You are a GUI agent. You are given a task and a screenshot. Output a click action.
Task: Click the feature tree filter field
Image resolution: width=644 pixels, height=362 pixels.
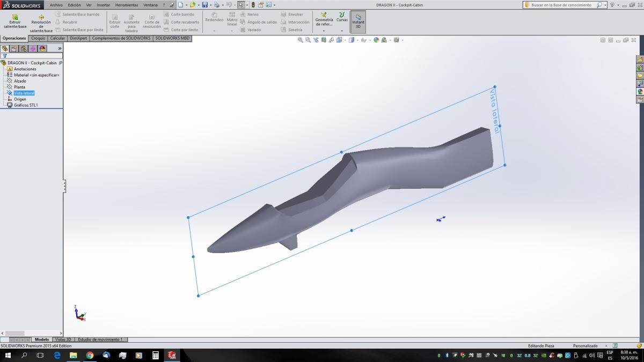32,55
